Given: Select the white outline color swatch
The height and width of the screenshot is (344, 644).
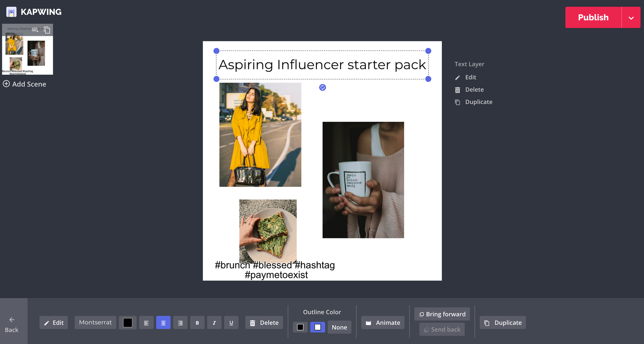Looking at the screenshot, I should [317, 327].
